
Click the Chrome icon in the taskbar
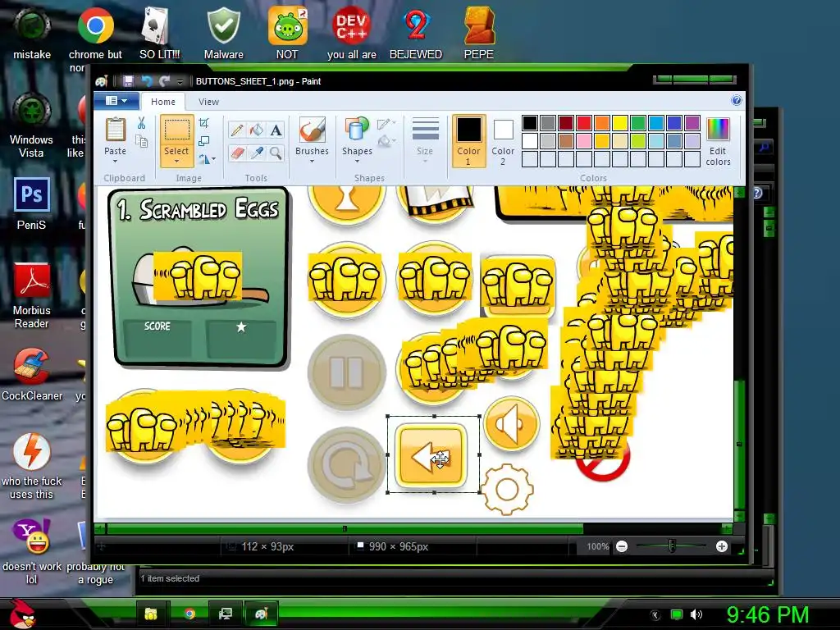coord(189,614)
